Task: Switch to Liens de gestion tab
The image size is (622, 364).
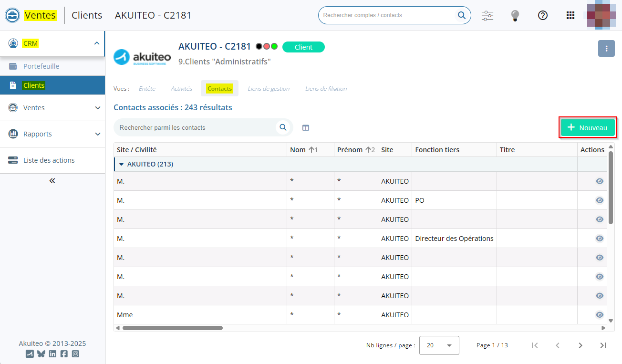Action: point(269,89)
